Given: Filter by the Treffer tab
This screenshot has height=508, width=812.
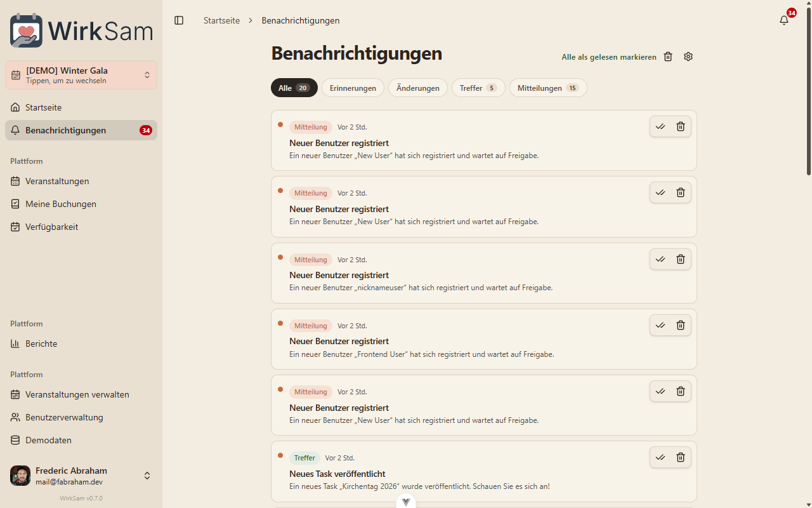Looking at the screenshot, I should coord(478,88).
